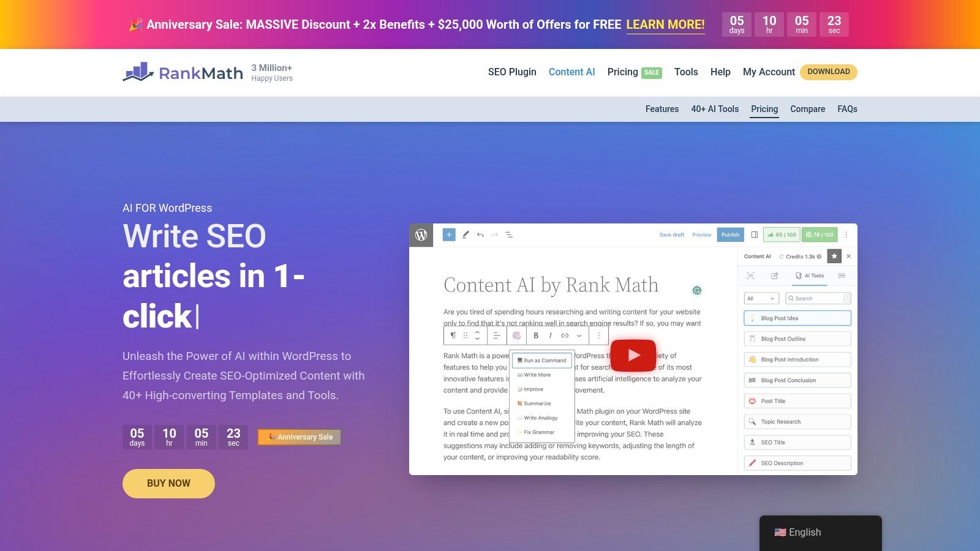
Task: Click the BUY NOW button
Action: [168, 483]
